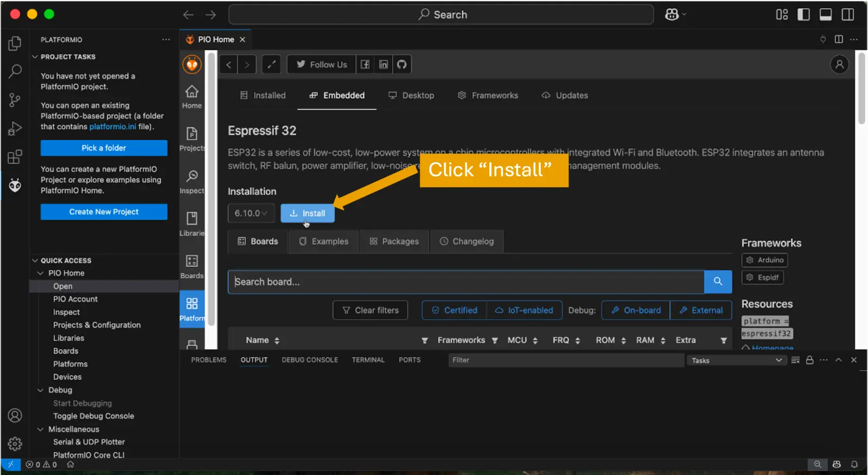This screenshot has height=475, width=868.
Task: Collapse the Miscellaneous tree node
Action: tap(40, 429)
